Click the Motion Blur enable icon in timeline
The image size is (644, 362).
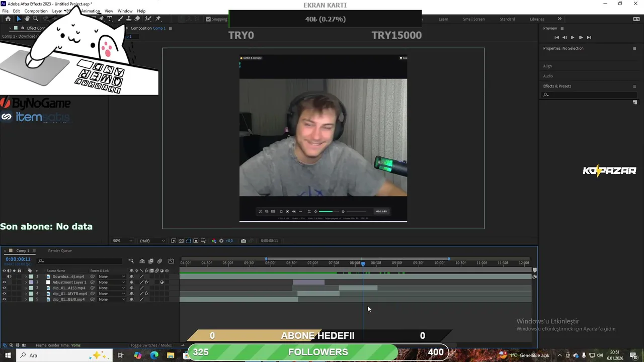tap(159, 261)
